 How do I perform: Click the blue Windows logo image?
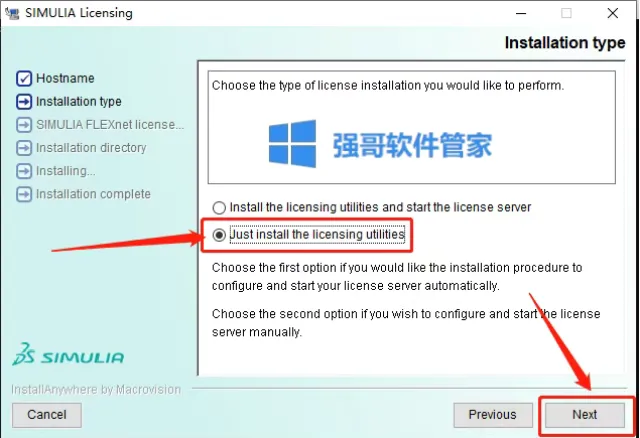pos(292,144)
